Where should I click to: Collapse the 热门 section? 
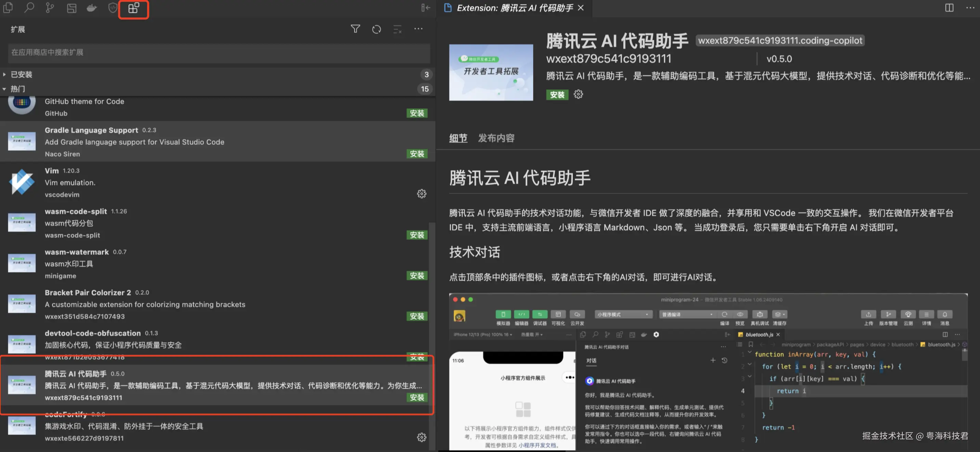coord(17,89)
